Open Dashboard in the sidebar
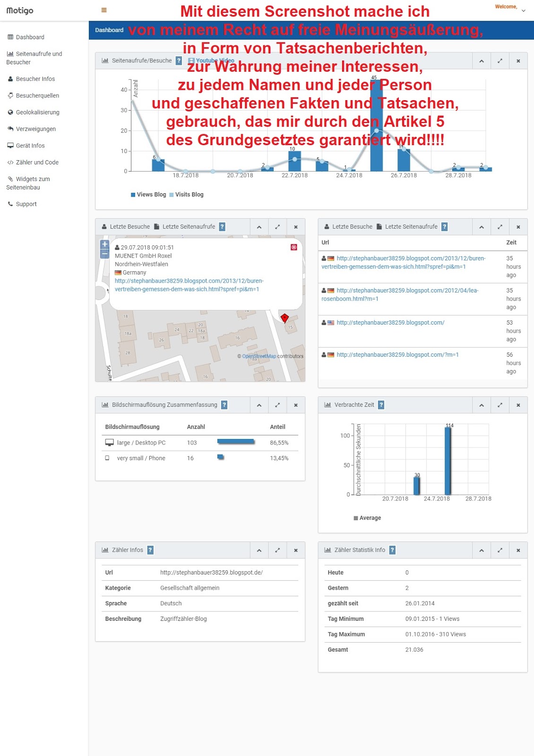 click(26, 37)
